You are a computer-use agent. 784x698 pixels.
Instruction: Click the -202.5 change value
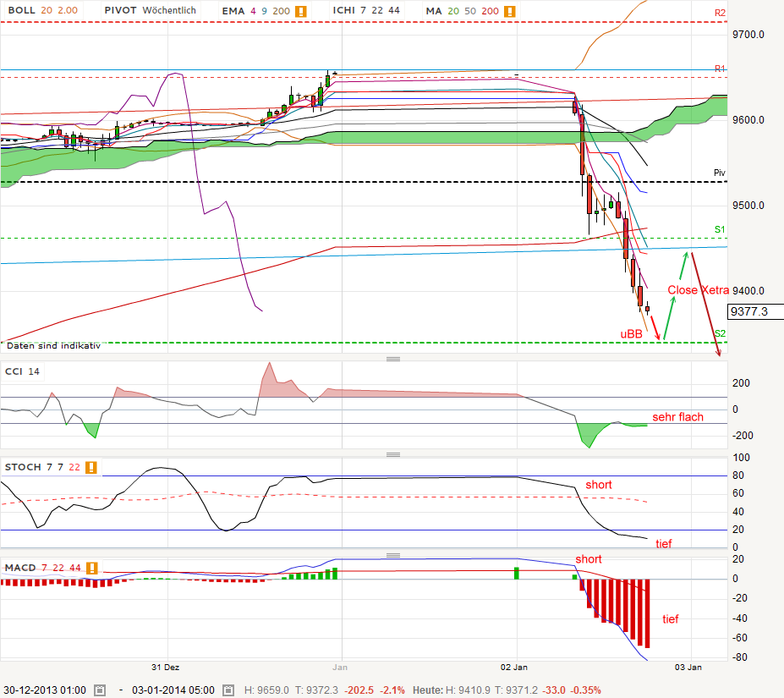click(x=359, y=690)
